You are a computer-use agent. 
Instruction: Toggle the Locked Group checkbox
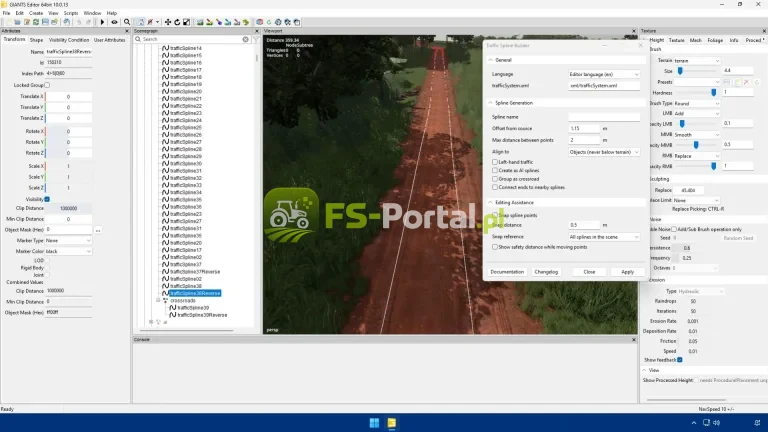48,85
